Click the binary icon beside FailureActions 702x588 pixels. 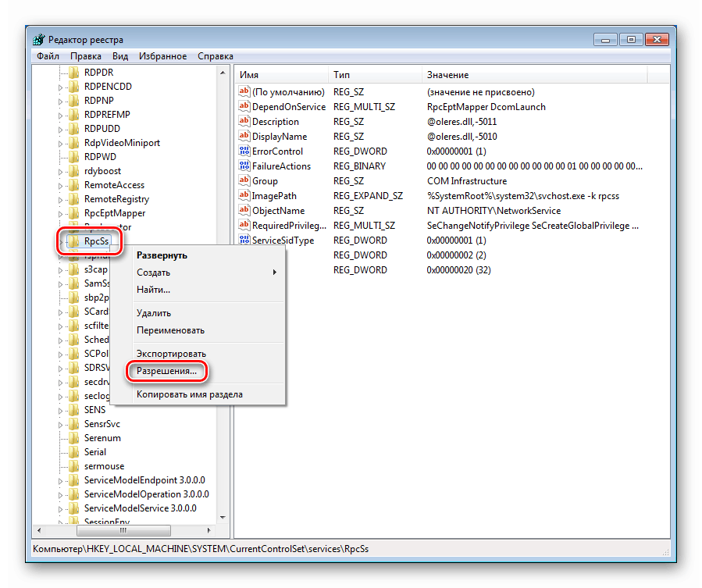click(244, 166)
